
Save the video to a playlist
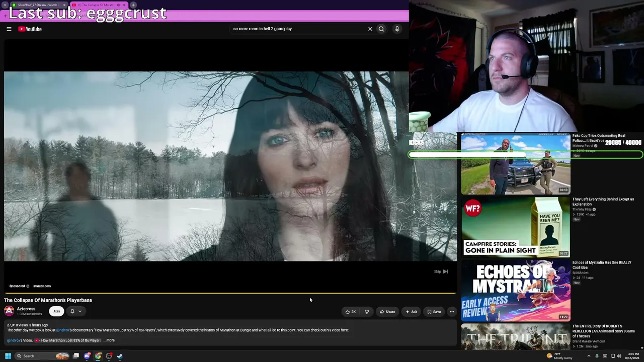tap(434, 312)
